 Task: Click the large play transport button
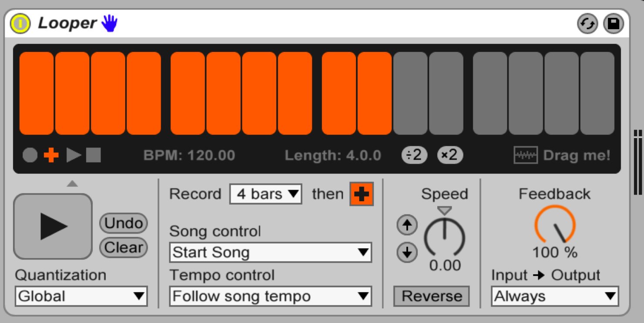53,226
